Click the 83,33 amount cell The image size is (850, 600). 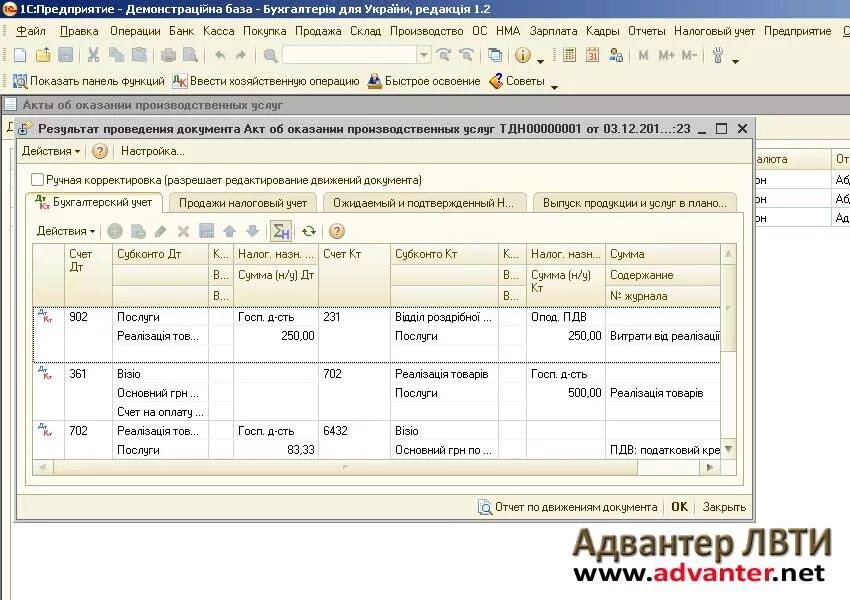276,449
